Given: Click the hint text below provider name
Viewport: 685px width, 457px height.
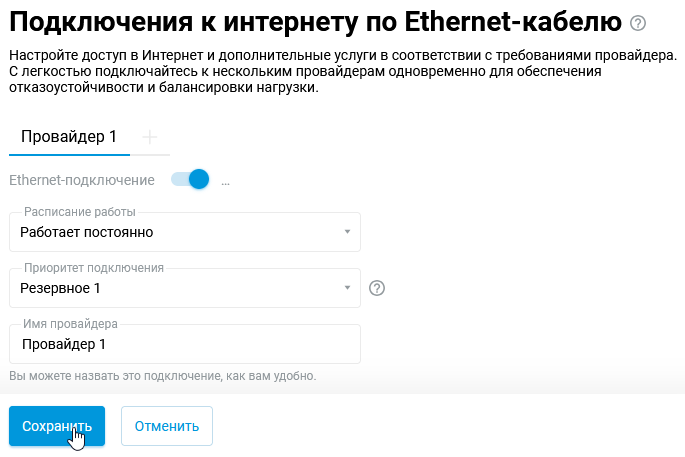Looking at the screenshot, I should (x=162, y=376).
